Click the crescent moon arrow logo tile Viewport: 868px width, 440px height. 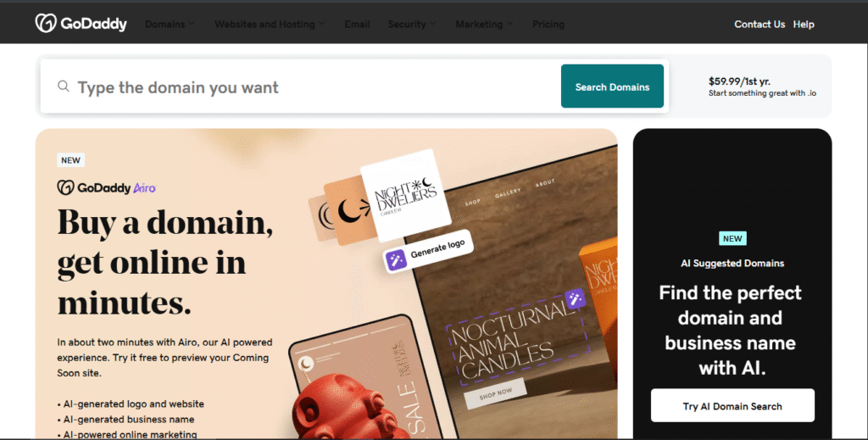tap(348, 212)
